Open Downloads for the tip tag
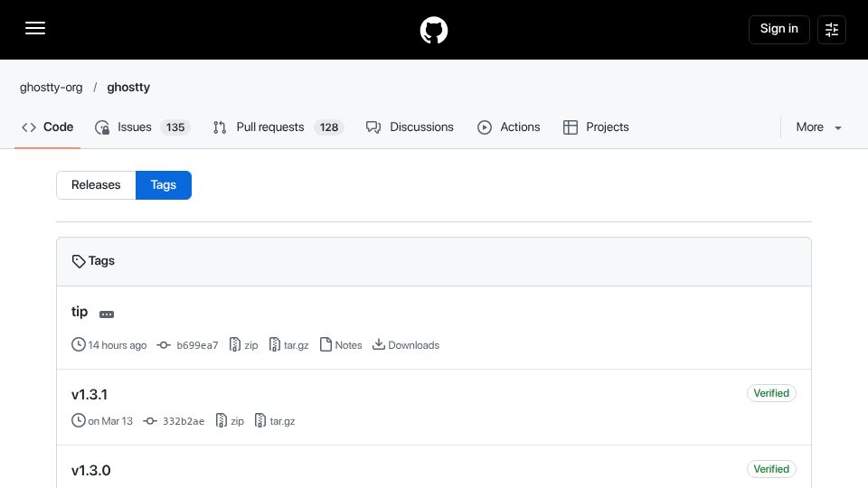The image size is (868, 488). (413, 345)
